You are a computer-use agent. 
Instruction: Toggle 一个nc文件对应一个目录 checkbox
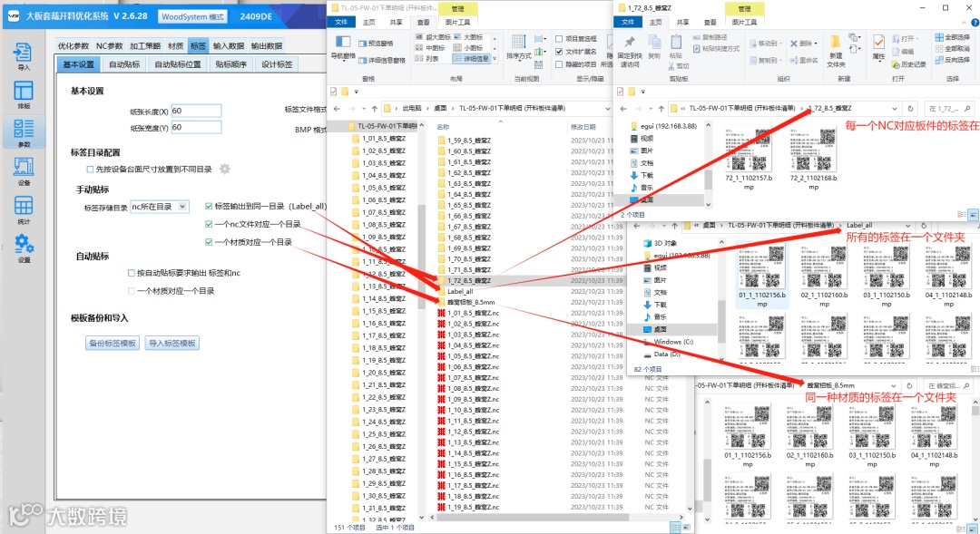209,224
